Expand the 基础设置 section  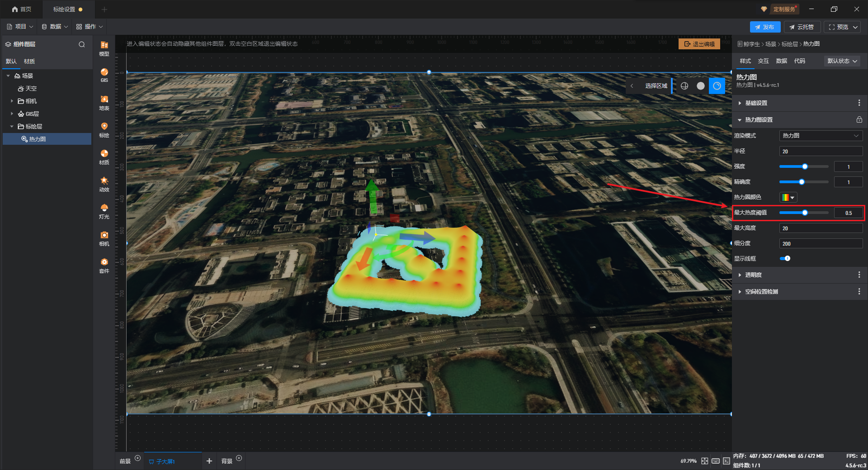[x=740, y=103]
